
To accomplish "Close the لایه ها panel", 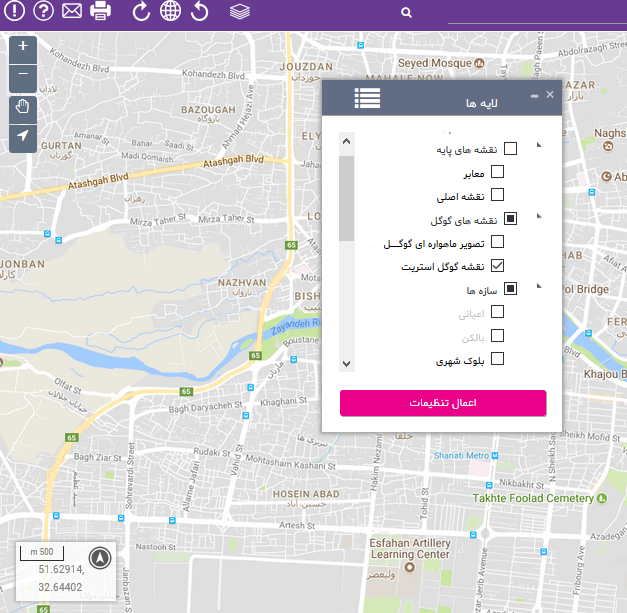I will (550, 94).
